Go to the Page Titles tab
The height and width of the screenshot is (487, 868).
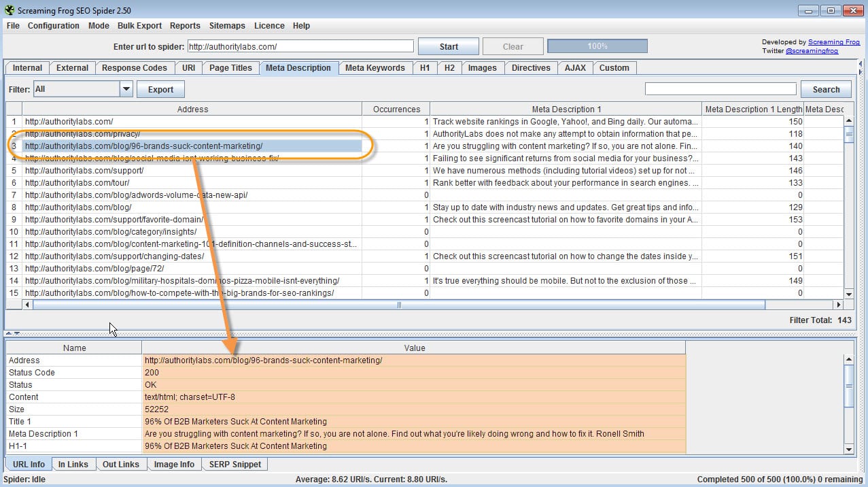pyautogui.click(x=230, y=68)
